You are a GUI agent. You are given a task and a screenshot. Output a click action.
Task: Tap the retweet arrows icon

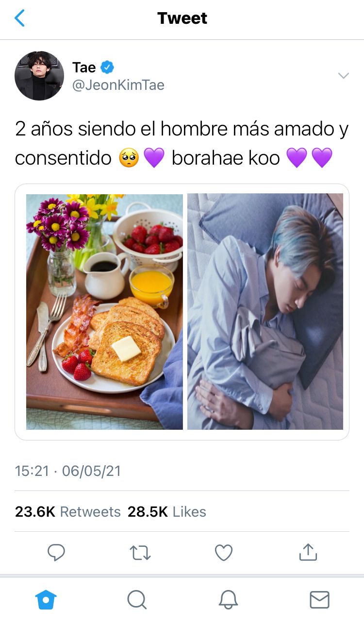point(140,553)
